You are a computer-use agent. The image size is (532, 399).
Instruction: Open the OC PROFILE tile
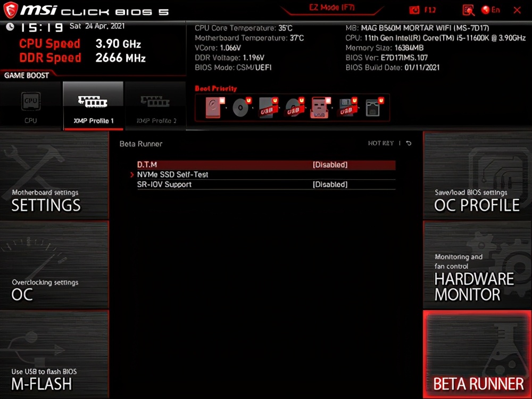pyautogui.click(x=477, y=176)
